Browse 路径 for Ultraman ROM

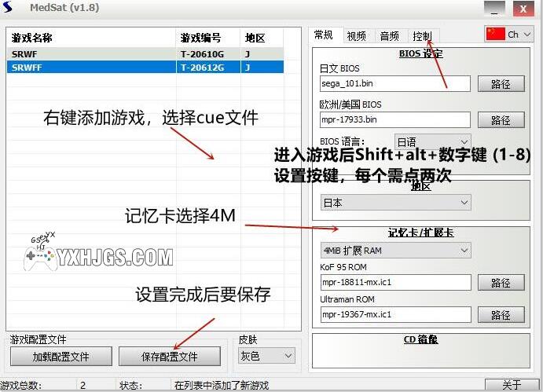point(501,315)
